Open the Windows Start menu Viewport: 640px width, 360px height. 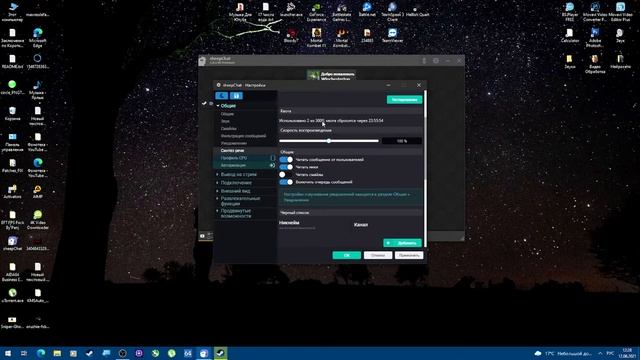(8, 353)
